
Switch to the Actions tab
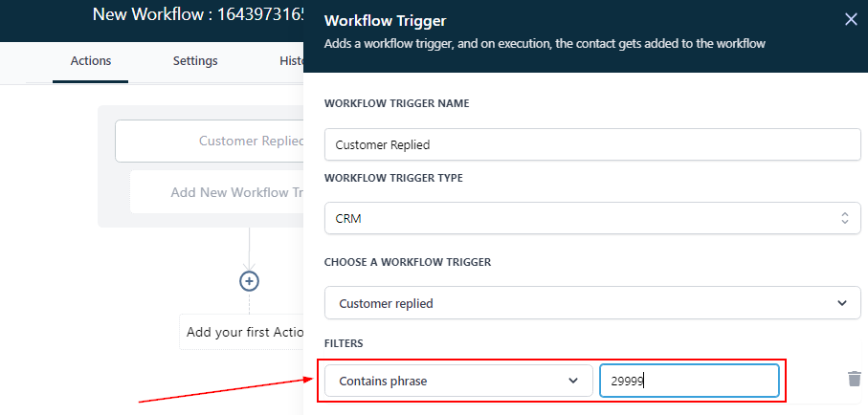click(91, 61)
